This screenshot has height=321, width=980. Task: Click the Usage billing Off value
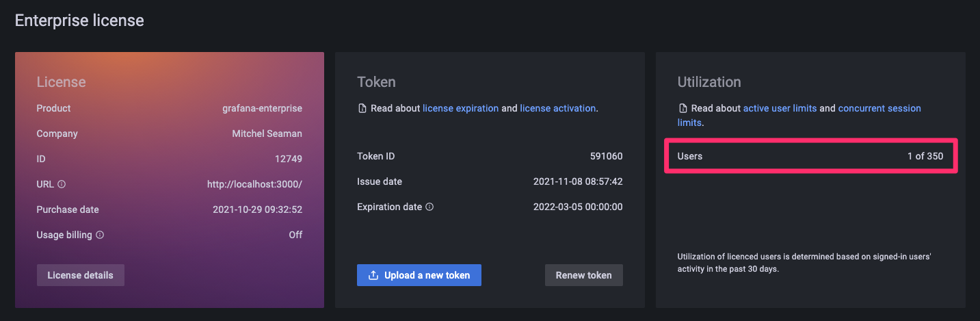tap(295, 235)
